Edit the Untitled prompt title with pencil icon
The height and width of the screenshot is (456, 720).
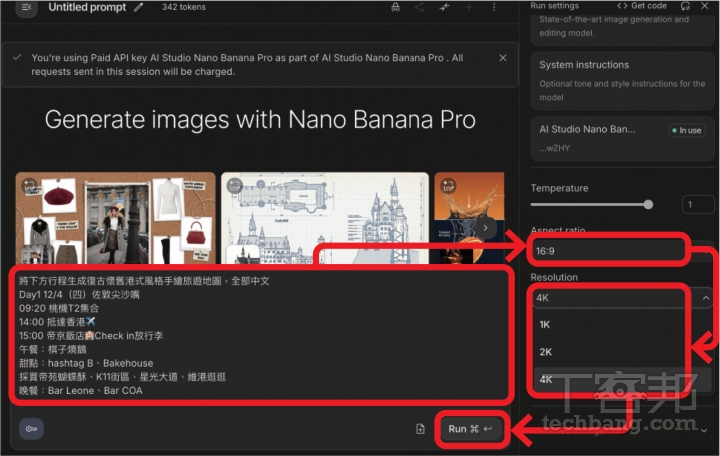pos(138,7)
